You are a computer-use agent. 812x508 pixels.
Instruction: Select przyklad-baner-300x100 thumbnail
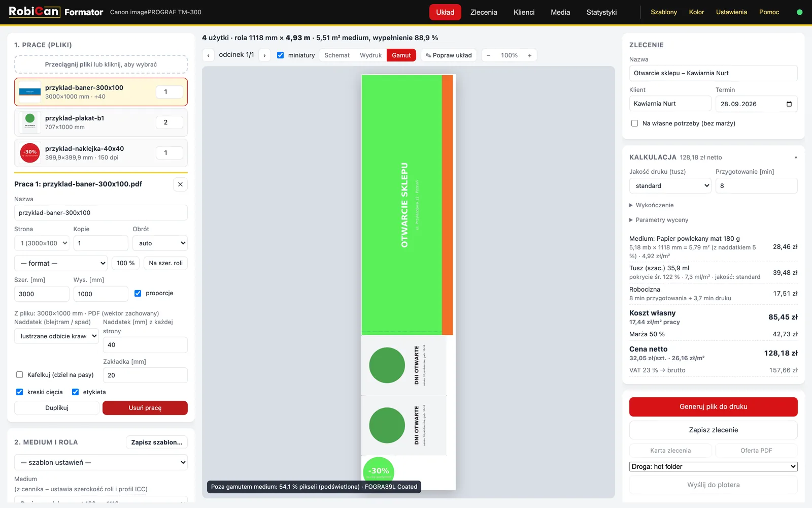click(30, 92)
